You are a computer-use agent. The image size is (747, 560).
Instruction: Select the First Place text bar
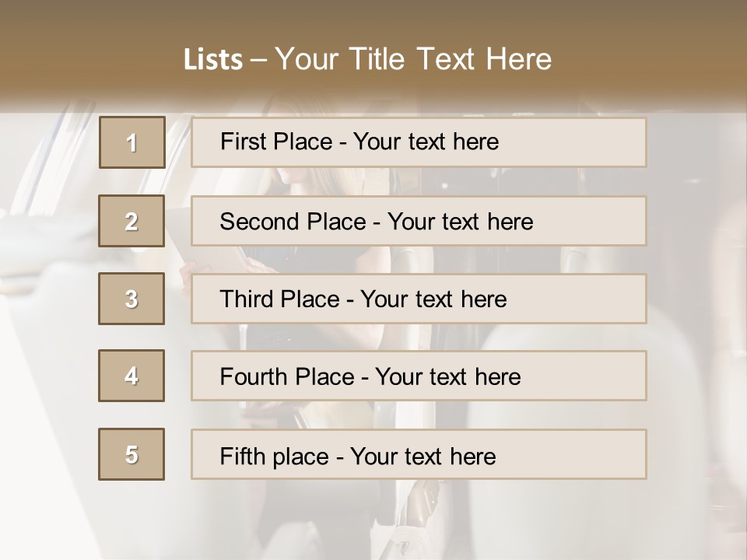tap(419, 142)
